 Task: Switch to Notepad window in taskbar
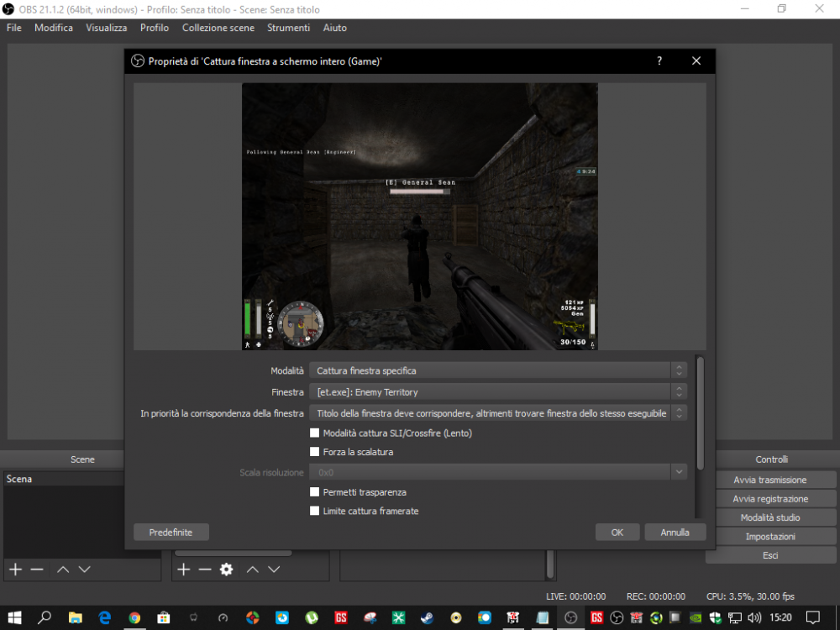(542, 617)
